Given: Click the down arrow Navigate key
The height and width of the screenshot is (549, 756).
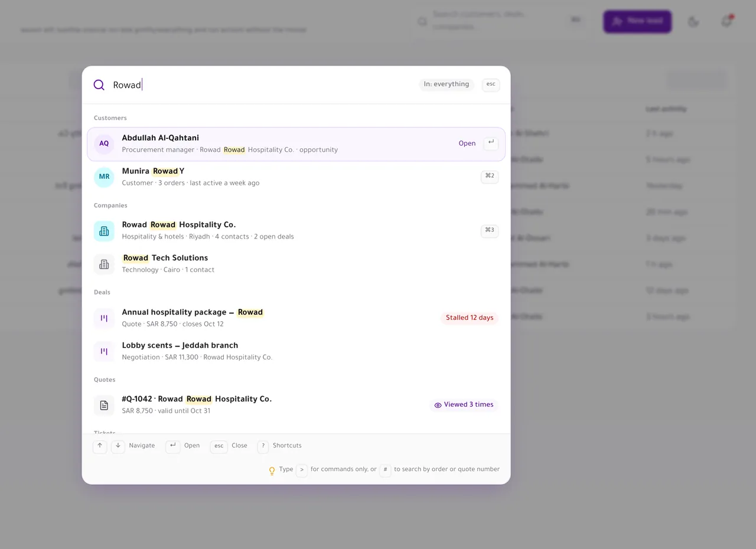Looking at the screenshot, I should [x=118, y=446].
